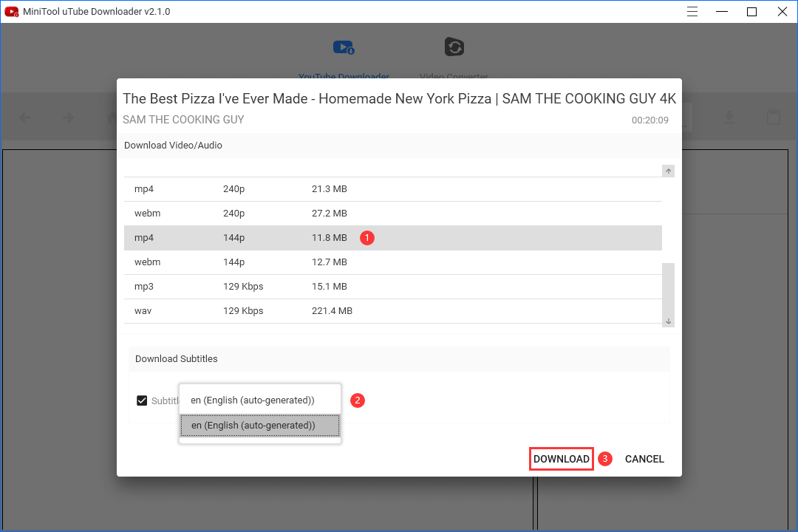Click the clipboard paste toolbar icon

[774, 117]
